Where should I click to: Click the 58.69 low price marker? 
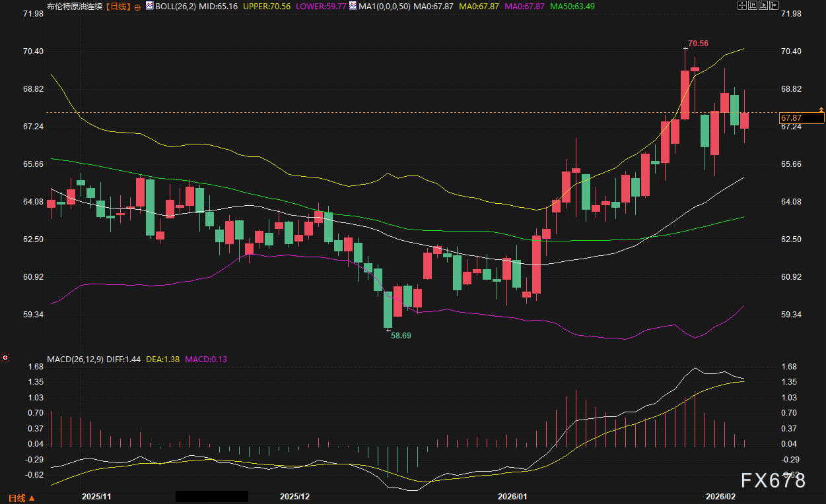click(401, 335)
